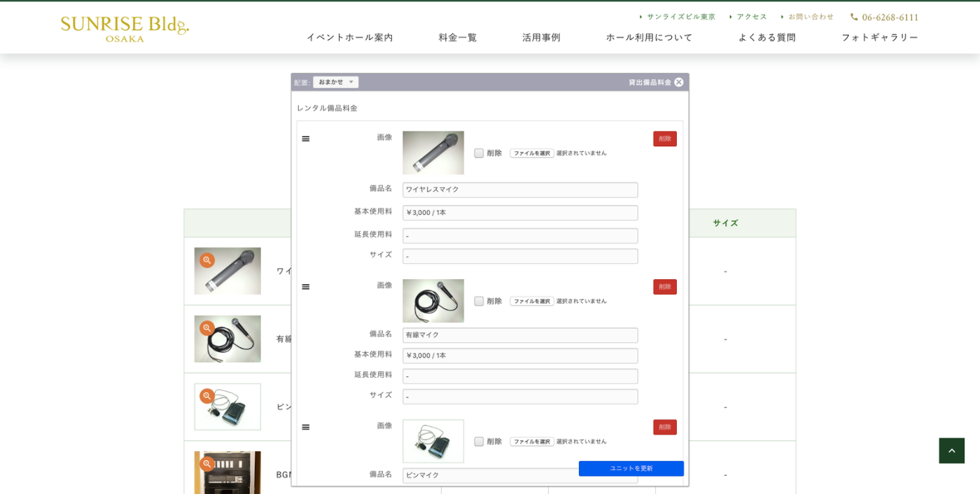Open 料金一覧 menu item
The width and height of the screenshot is (980, 494).
point(458,37)
